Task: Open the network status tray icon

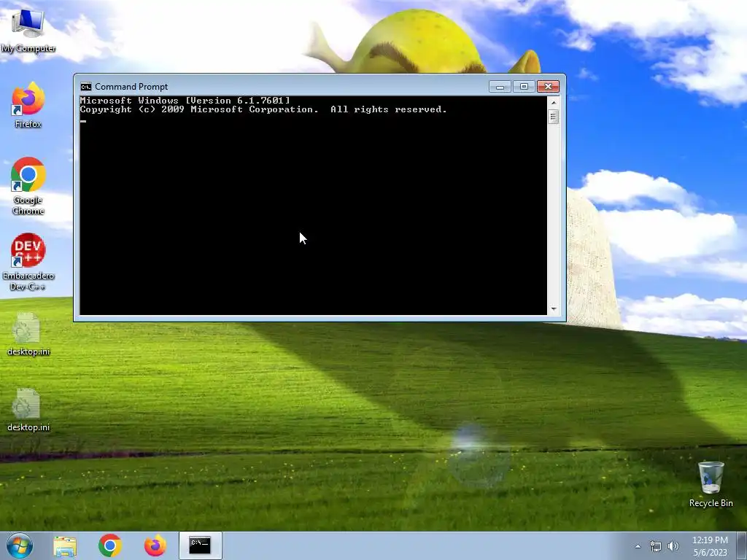Action: tap(656, 546)
